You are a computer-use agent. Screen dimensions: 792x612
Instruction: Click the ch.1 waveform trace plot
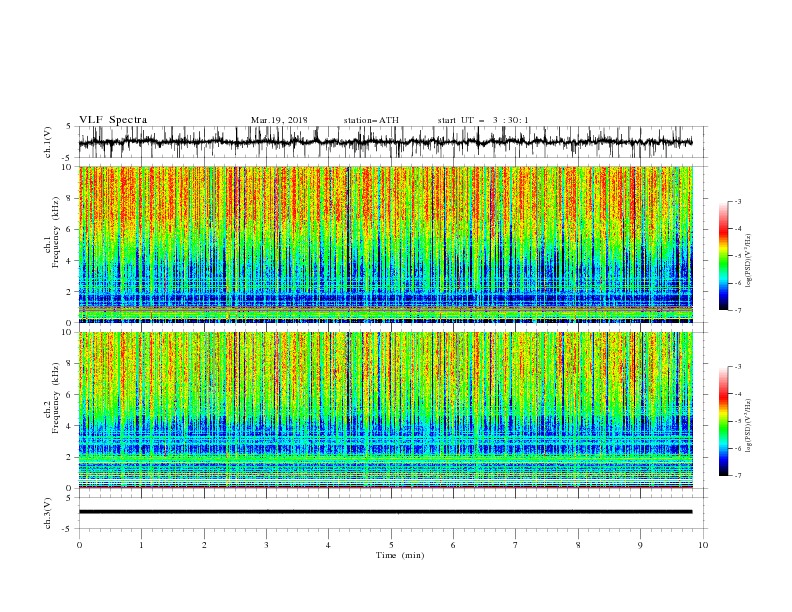pyautogui.click(x=385, y=142)
